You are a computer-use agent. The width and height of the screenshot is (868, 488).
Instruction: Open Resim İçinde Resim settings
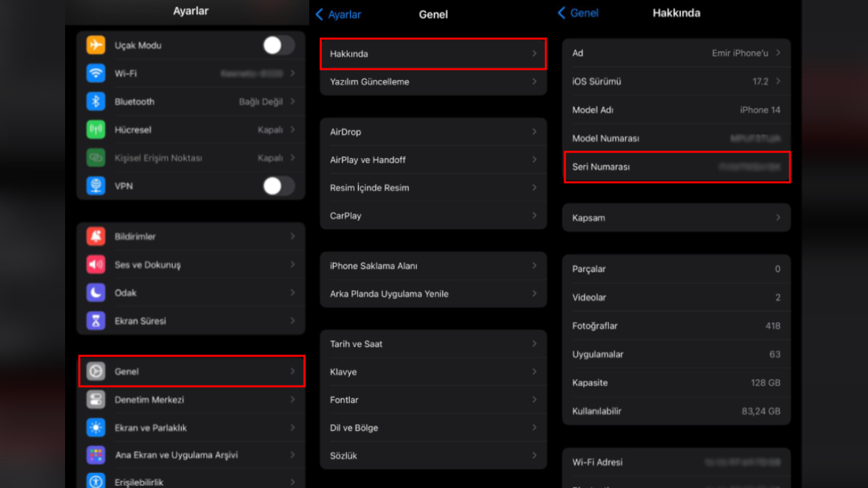pyautogui.click(x=433, y=188)
